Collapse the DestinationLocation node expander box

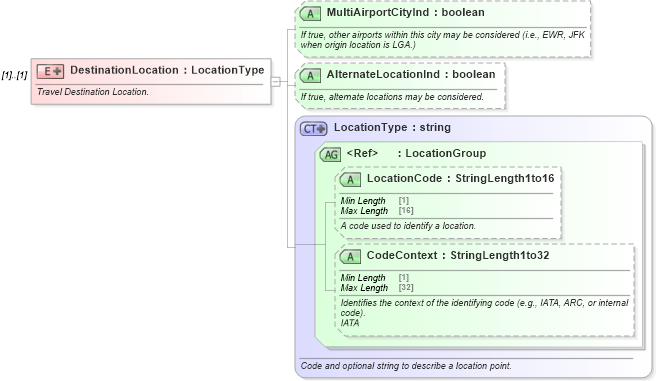coord(275,82)
